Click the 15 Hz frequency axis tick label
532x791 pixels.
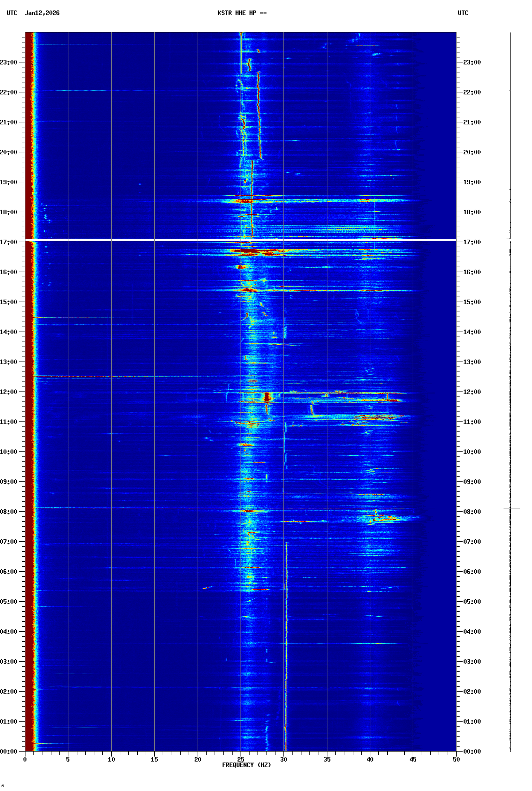[154, 759]
